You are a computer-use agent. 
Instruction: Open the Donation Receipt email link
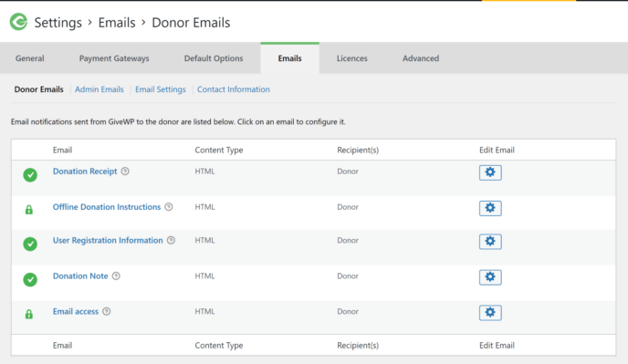tap(85, 172)
